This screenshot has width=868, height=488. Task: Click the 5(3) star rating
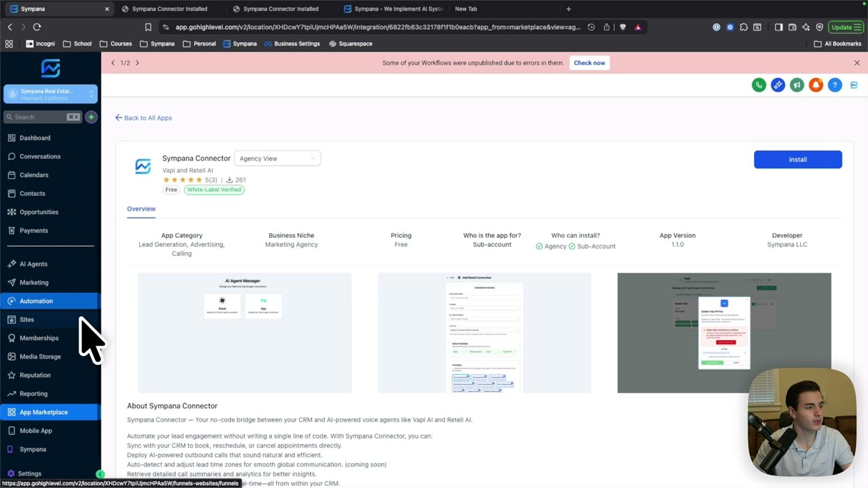click(190, 180)
